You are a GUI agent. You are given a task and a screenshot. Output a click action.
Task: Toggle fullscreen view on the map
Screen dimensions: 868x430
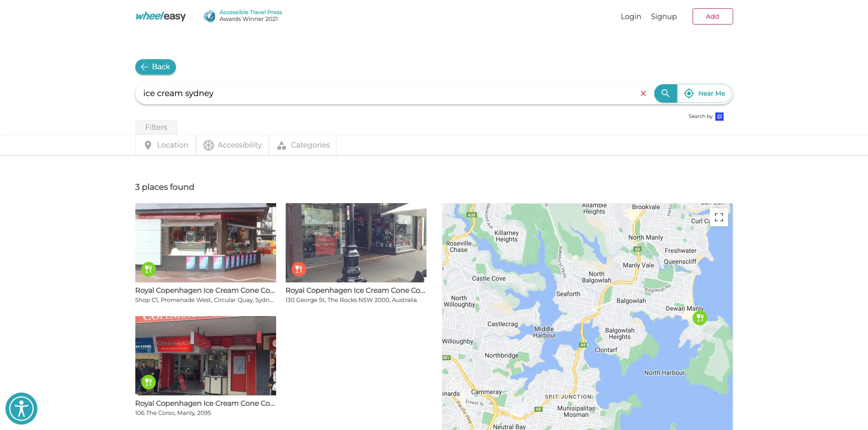point(719,217)
